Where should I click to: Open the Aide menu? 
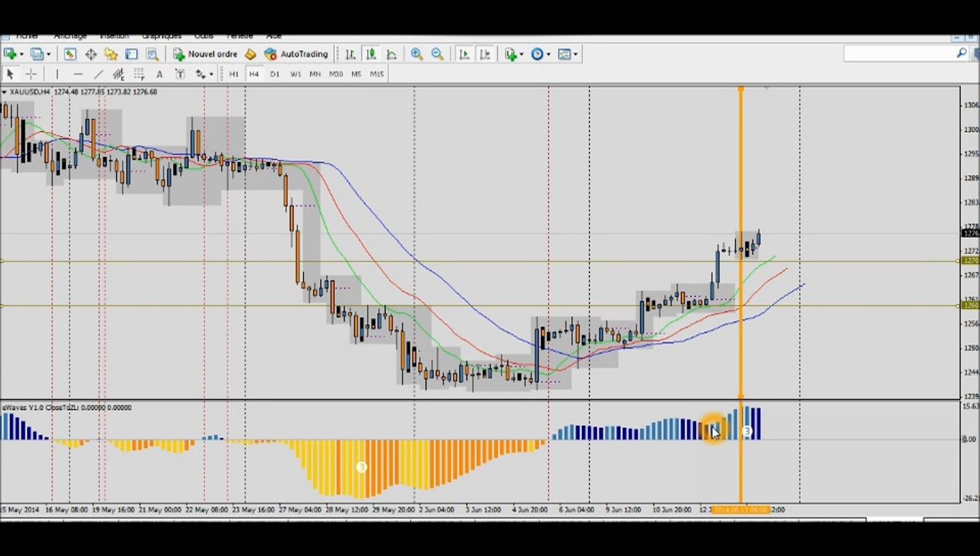pyautogui.click(x=274, y=36)
